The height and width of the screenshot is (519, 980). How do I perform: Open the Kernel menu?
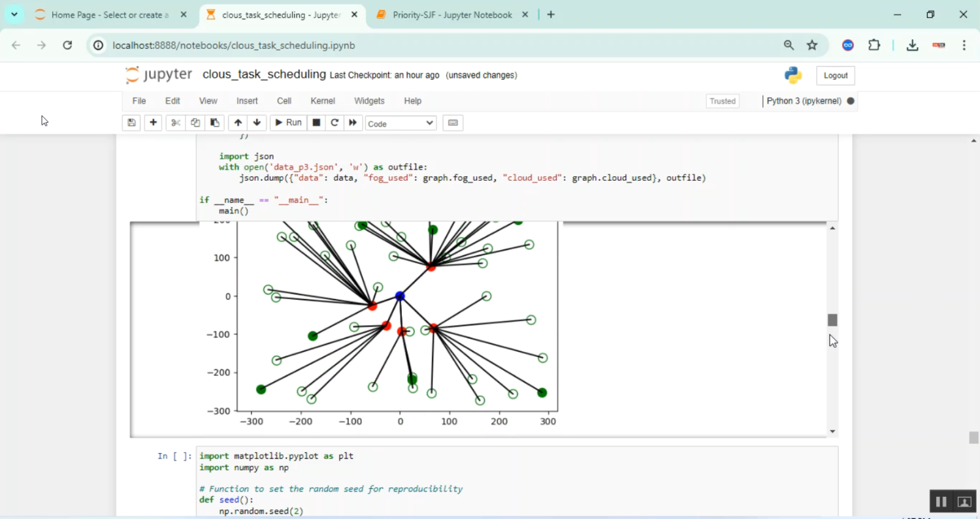(x=323, y=101)
